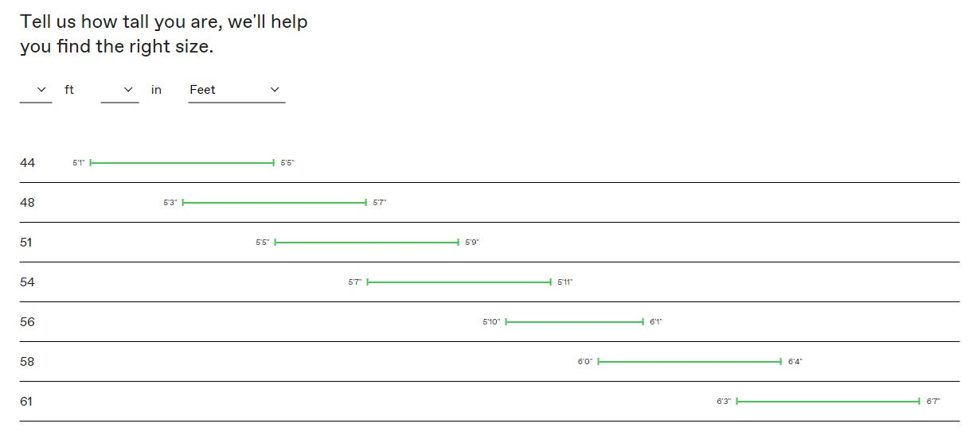Click the size 51 green range bar
Screen dimensions: 980x439
click(367, 243)
